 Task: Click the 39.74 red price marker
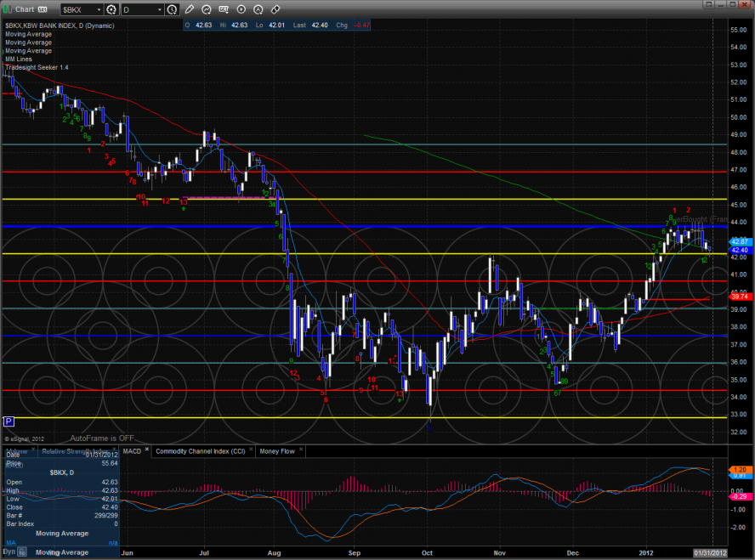tap(740, 297)
